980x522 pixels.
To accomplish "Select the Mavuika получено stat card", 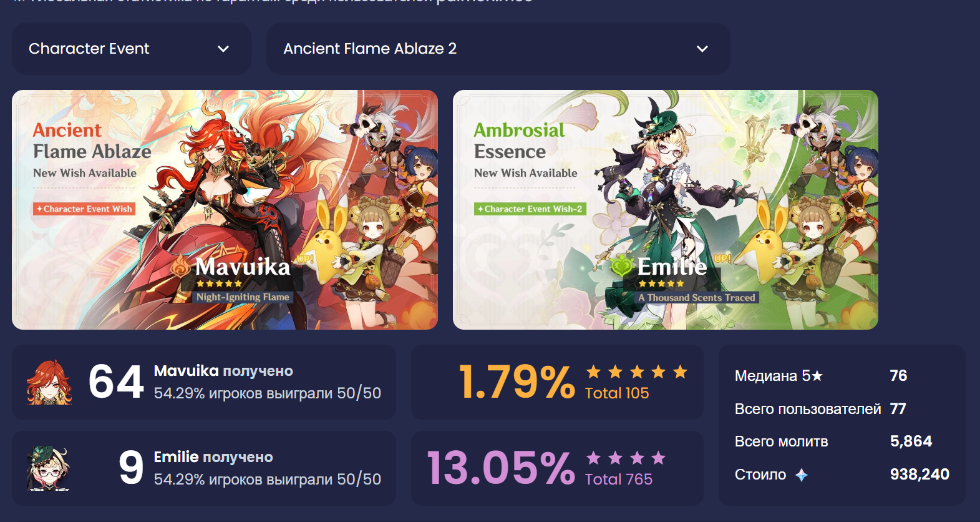I will pyautogui.click(x=204, y=382).
